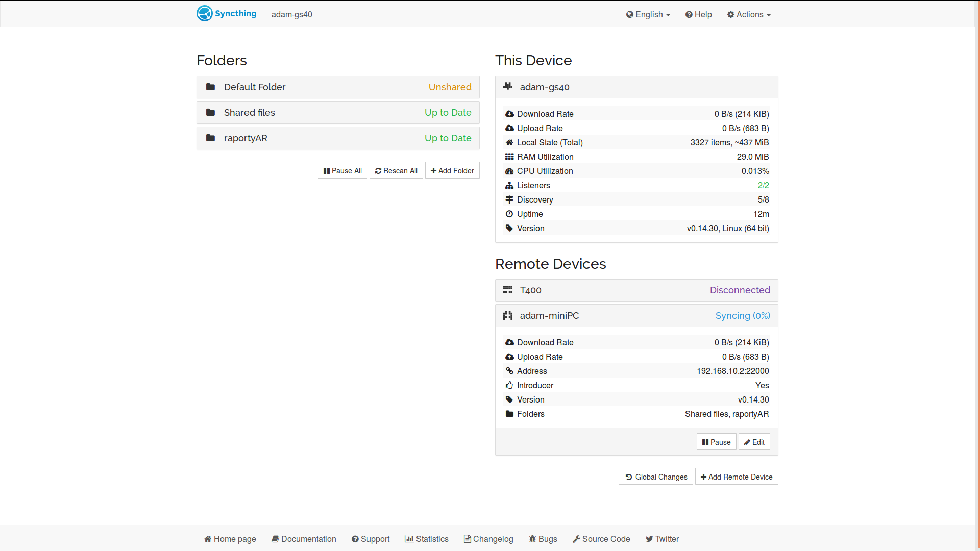Click the Bugs icon in the footer
980x551 pixels.
pos(532,539)
